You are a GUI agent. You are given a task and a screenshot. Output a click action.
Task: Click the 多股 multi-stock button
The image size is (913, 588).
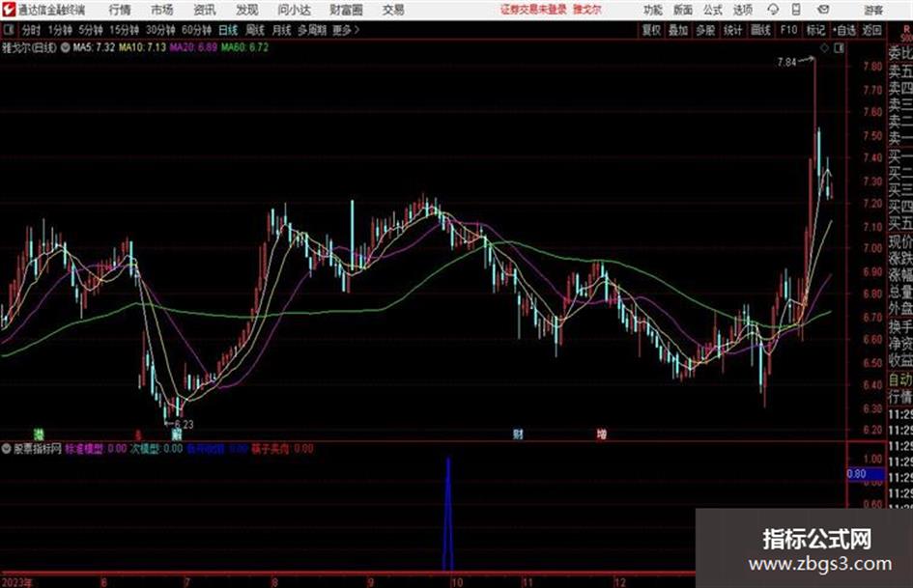click(x=705, y=30)
